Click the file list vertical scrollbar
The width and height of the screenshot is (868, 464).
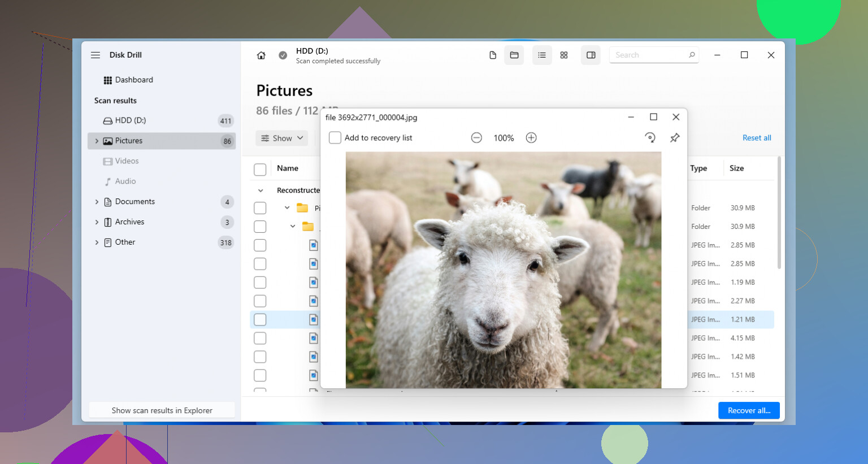pyautogui.click(x=779, y=213)
